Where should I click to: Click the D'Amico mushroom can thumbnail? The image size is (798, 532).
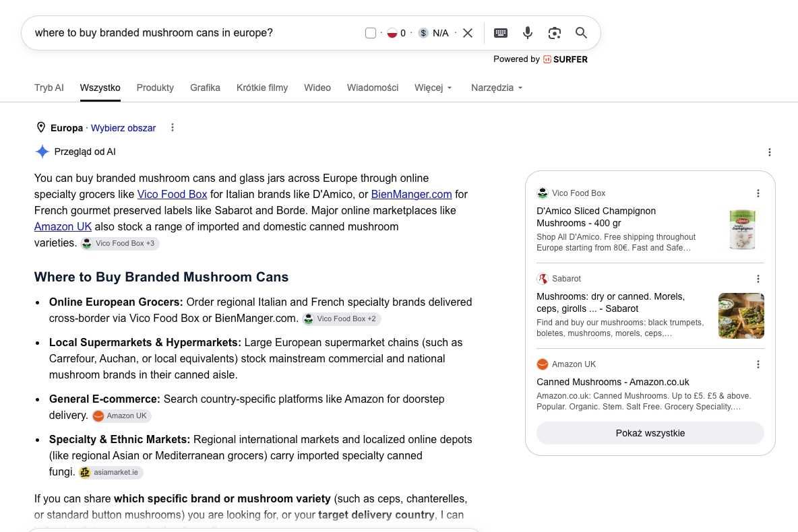[x=743, y=230]
